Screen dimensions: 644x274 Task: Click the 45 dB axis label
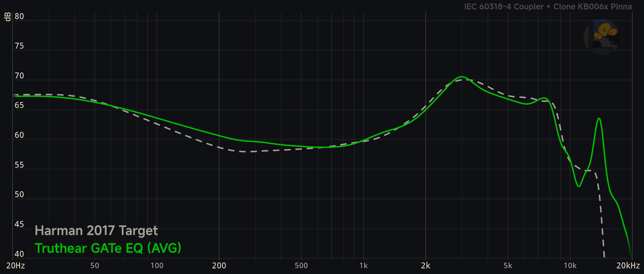pyautogui.click(x=19, y=224)
